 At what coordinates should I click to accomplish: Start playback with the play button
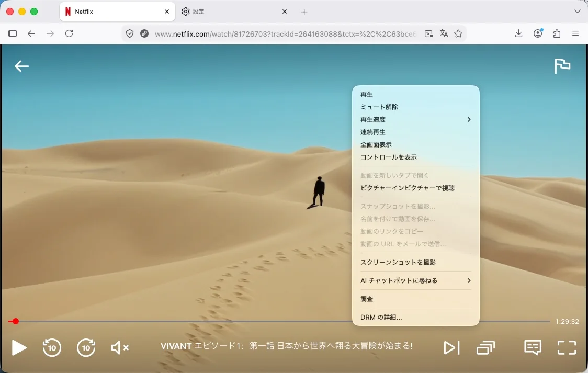[19, 347]
